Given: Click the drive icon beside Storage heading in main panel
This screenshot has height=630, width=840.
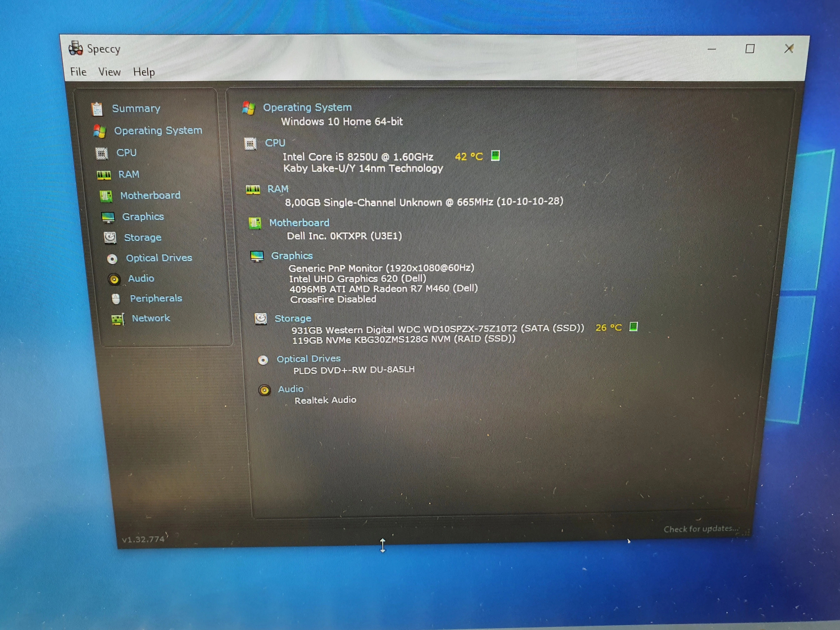Looking at the screenshot, I should coord(260,319).
